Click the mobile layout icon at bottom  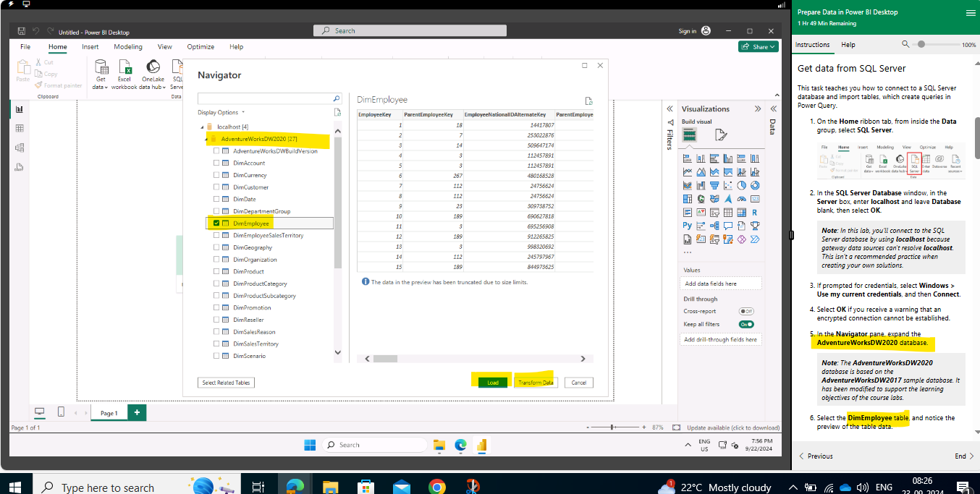[x=61, y=412]
